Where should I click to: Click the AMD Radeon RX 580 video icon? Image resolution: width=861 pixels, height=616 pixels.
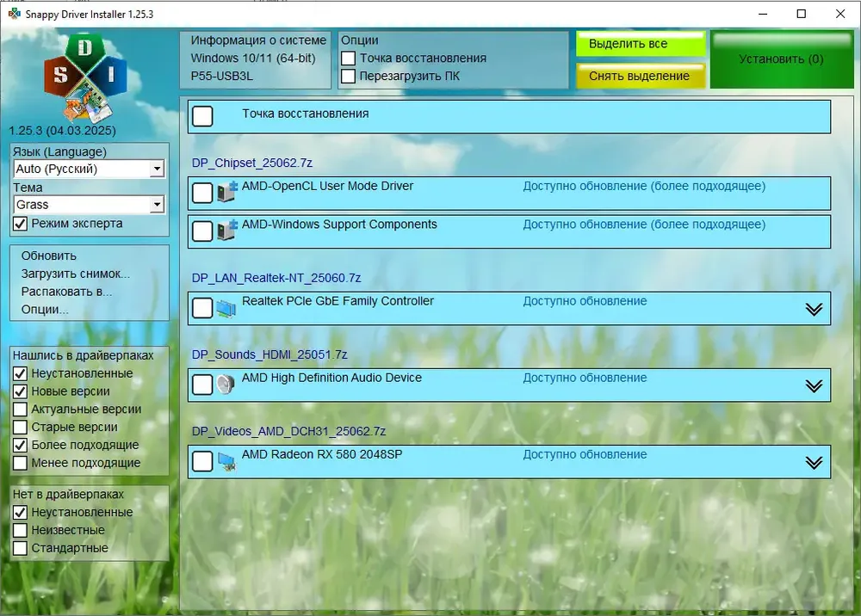point(226,462)
